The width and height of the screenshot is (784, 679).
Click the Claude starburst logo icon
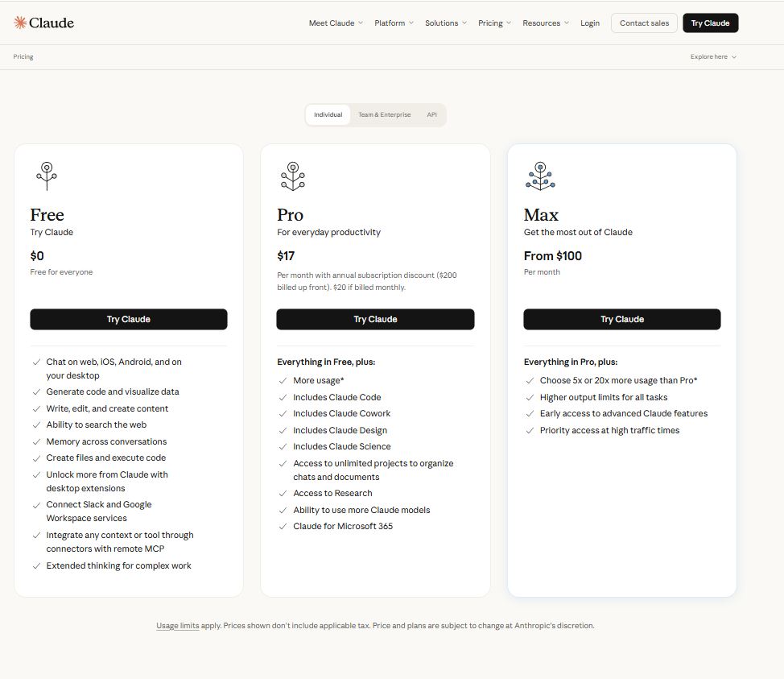coord(20,23)
